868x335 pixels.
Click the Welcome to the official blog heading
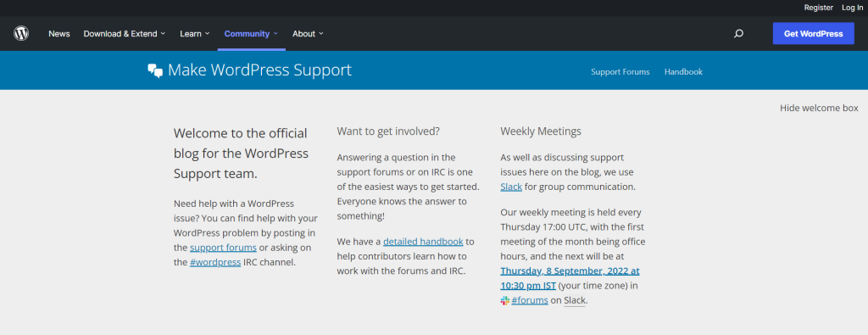coord(241,154)
